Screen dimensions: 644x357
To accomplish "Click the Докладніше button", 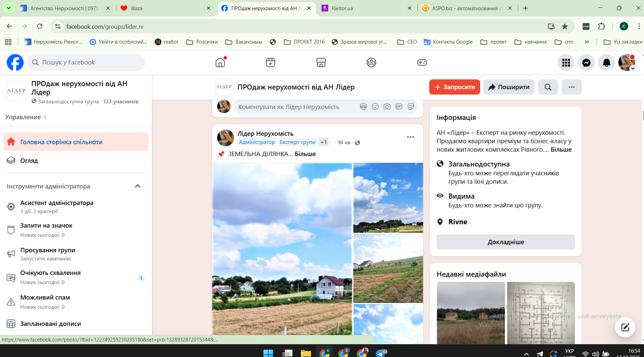I will click(x=506, y=242).
